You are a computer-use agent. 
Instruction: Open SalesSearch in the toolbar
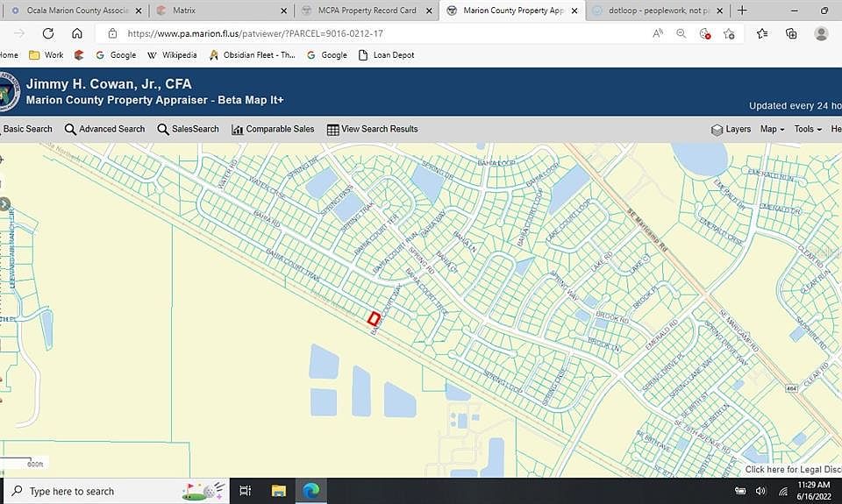(x=188, y=129)
